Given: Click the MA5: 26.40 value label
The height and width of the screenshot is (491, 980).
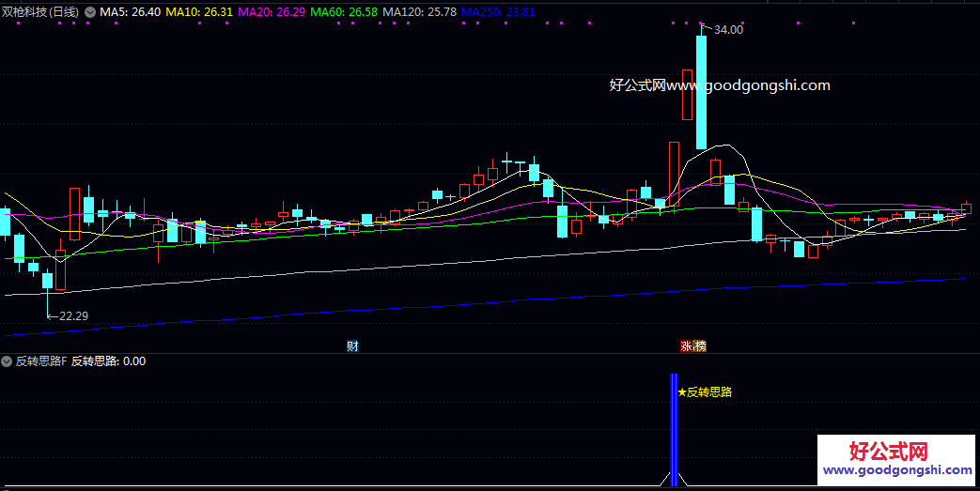Looking at the screenshot, I should pos(130,12).
